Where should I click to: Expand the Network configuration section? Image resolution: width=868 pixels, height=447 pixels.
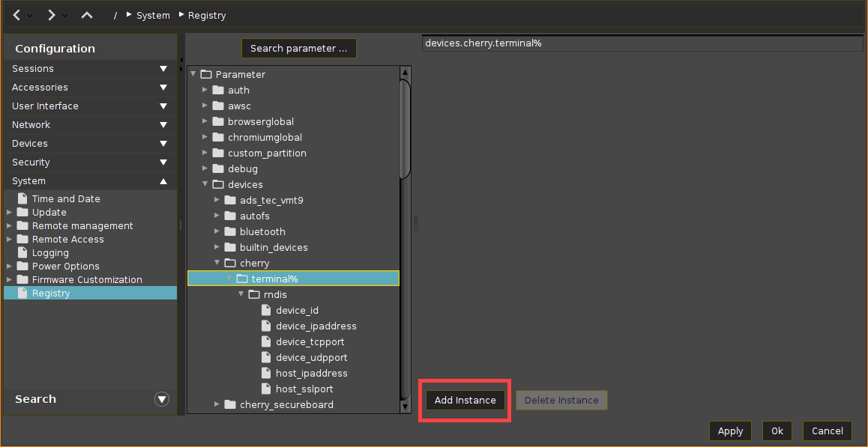(163, 125)
